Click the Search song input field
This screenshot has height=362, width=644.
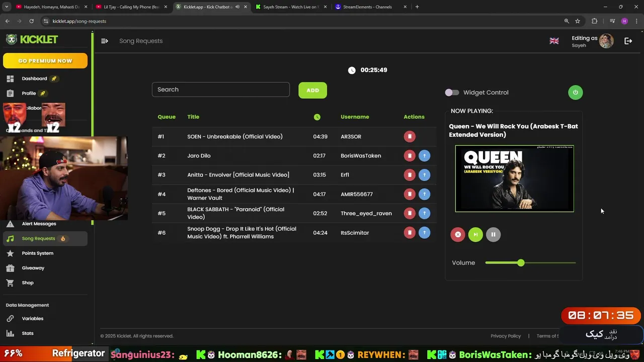[221, 89]
